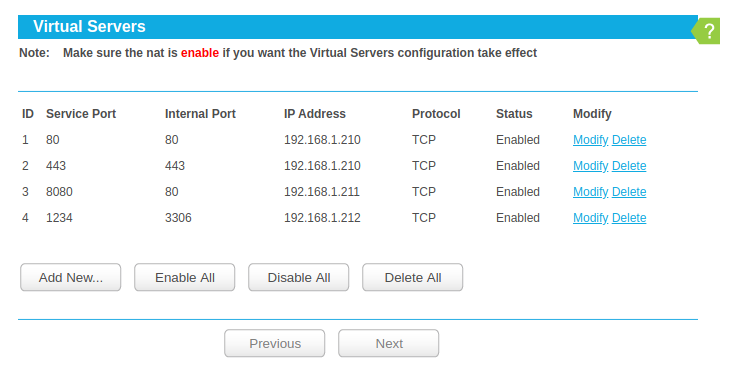
Task: Go to the Previous page
Action: (275, 344)
